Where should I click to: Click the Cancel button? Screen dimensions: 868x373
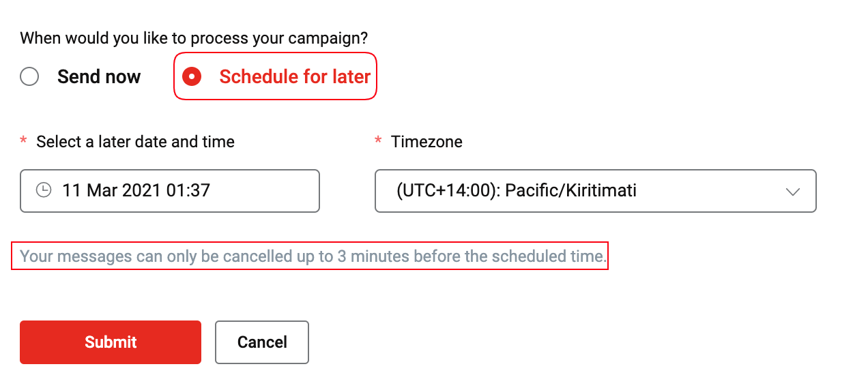[262, 342]
